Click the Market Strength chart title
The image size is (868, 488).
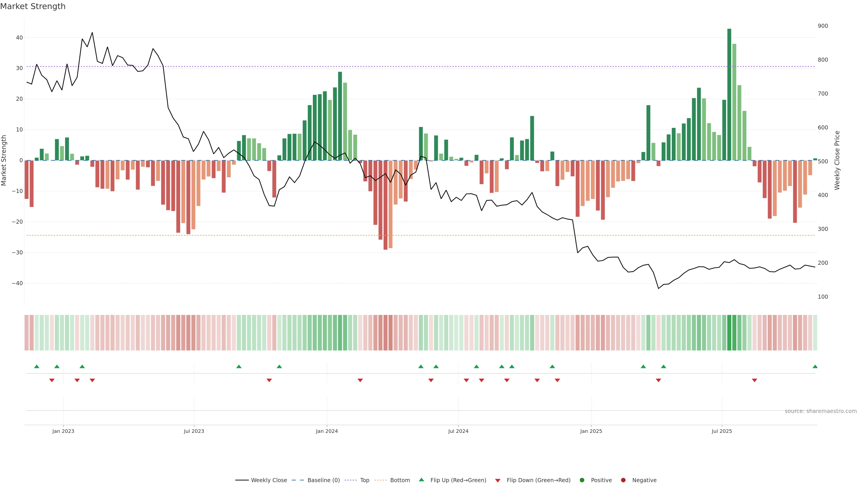click(x=33, y=6)
